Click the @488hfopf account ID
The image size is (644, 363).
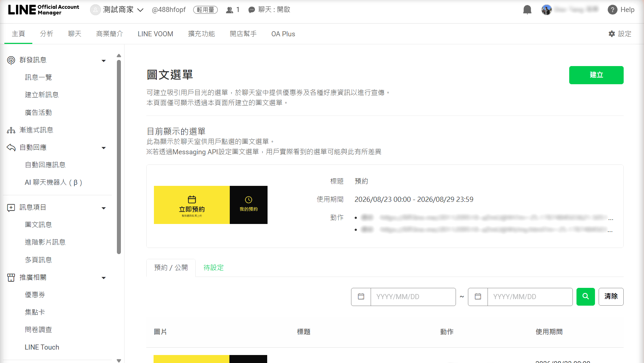coord(169,10)
